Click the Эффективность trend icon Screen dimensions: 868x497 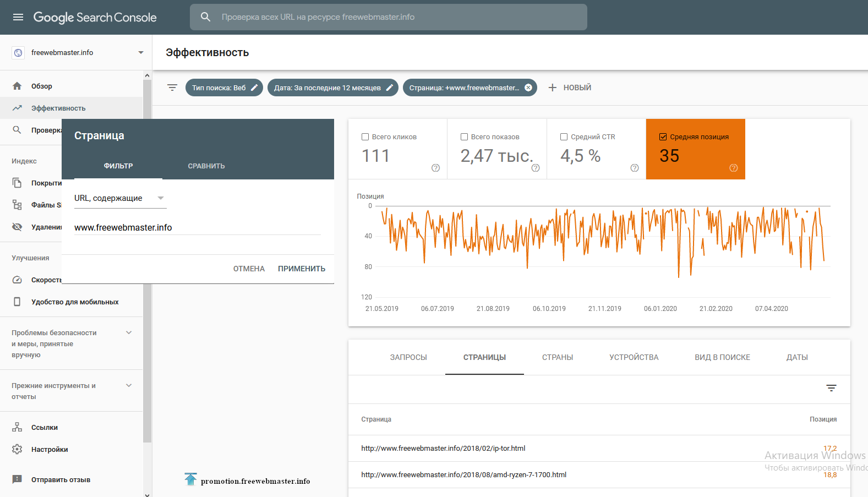click(x=17, y=108)
